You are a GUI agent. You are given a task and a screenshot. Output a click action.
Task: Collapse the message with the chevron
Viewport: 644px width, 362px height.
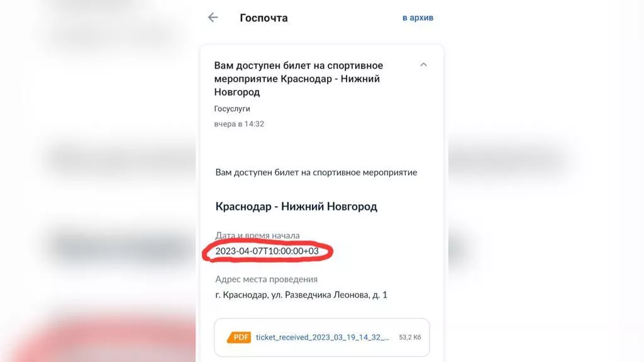pyautogui.click(x=423, y=65)
